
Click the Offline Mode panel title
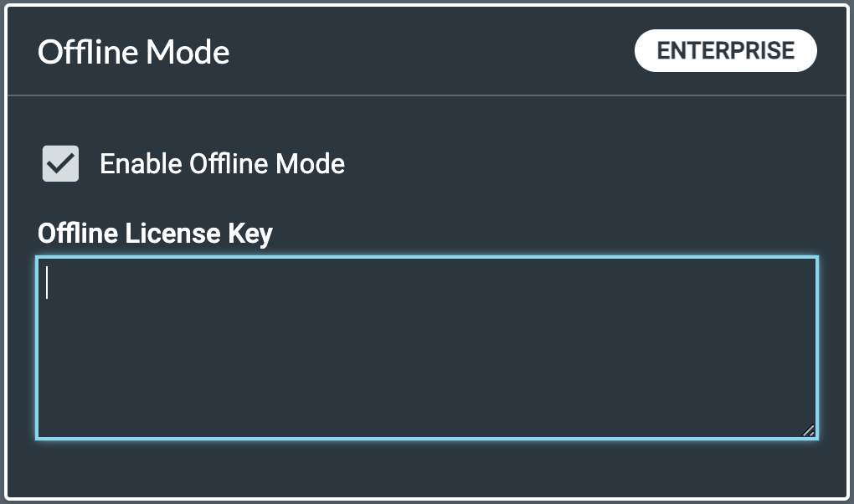coord(134,52)
